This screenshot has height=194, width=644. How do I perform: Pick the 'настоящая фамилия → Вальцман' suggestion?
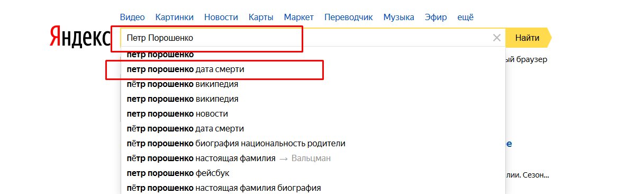pyautogui.click(x=313, y=158)
